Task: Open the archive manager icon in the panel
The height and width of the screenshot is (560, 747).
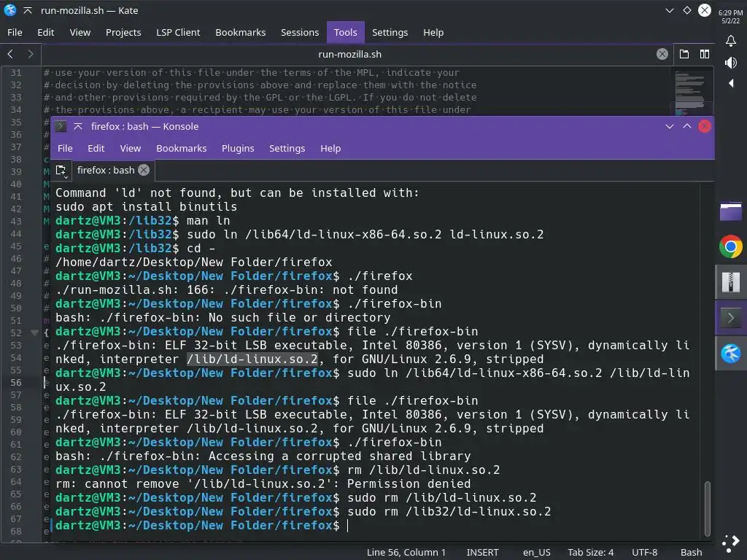Action: [731, 282]
